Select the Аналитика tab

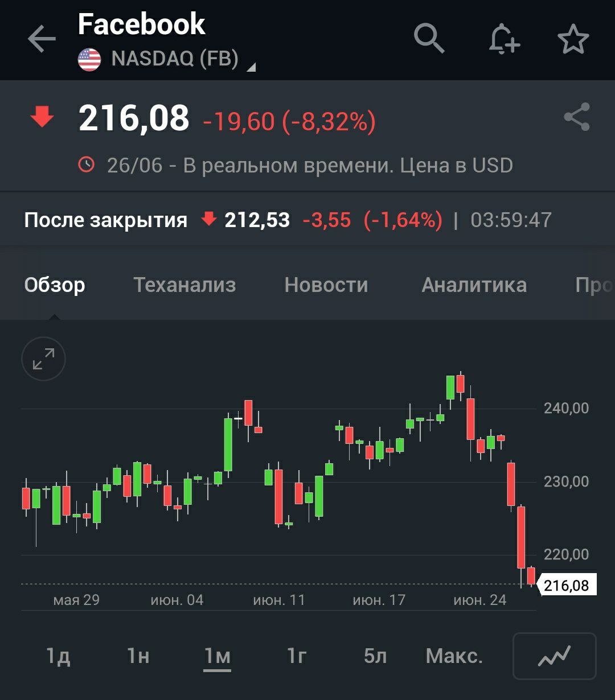pyautogui.click(x=474, y=285)
